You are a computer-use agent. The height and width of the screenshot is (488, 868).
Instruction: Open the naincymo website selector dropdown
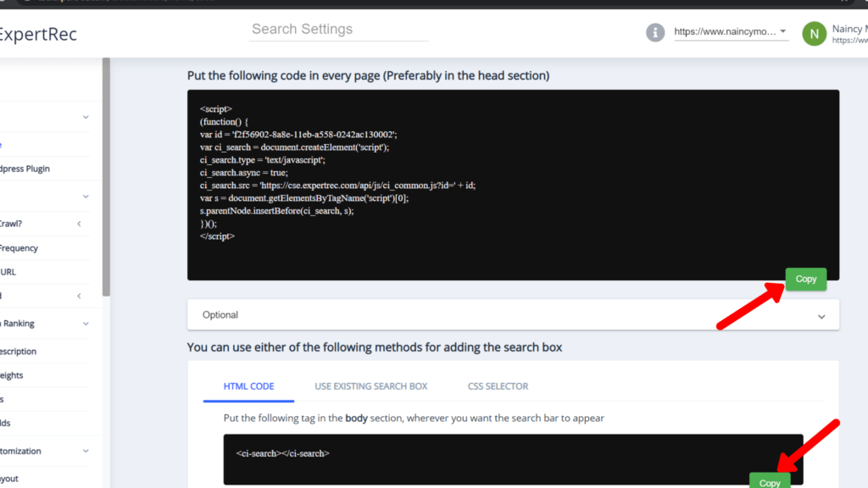click(x=731, y=33)
